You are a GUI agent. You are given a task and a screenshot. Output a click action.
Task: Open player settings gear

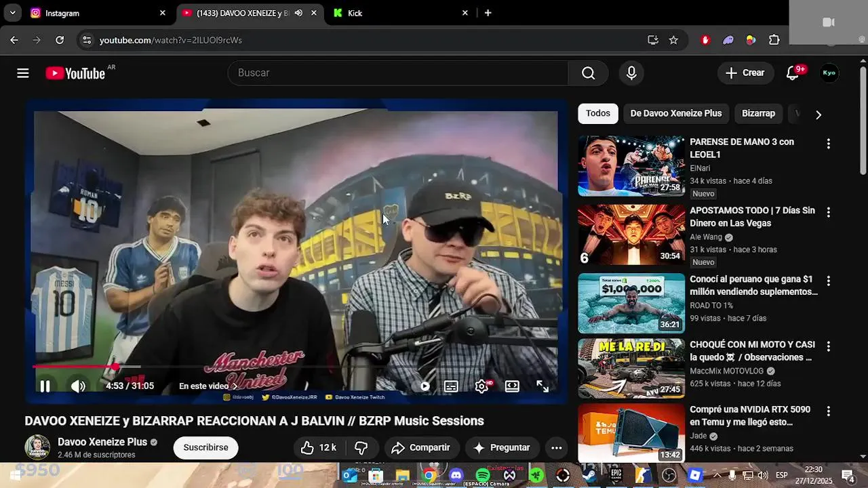coord(482,386)
